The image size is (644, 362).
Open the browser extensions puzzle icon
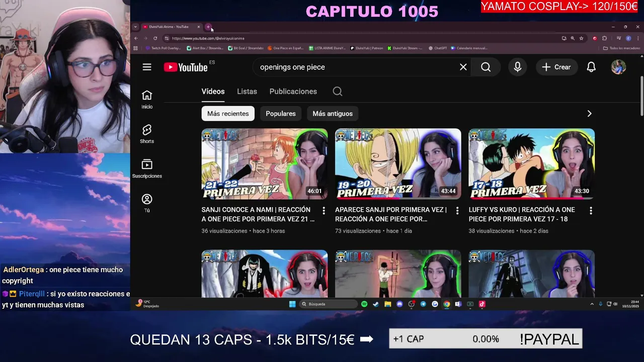[x=604, y=38]
